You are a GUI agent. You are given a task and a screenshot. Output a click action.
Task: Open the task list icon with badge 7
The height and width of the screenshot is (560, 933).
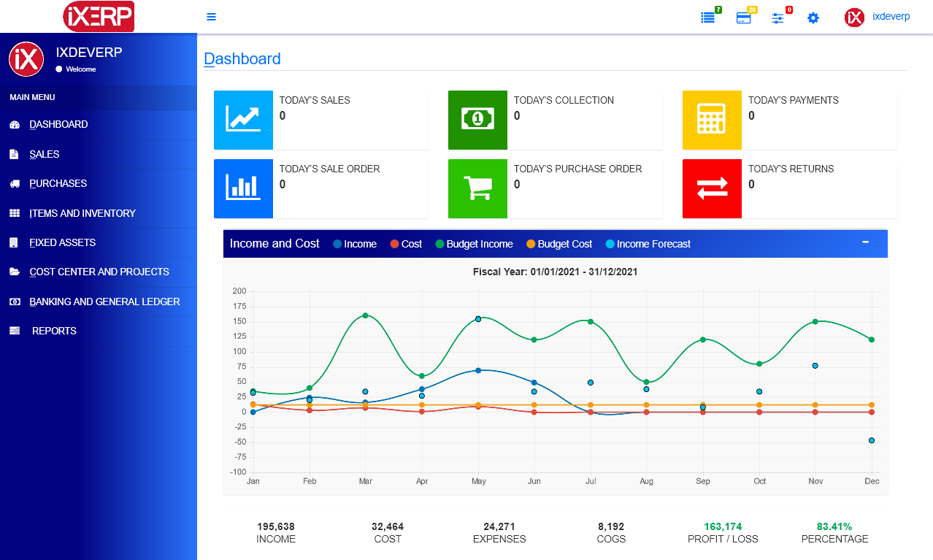tap(707, 18)
